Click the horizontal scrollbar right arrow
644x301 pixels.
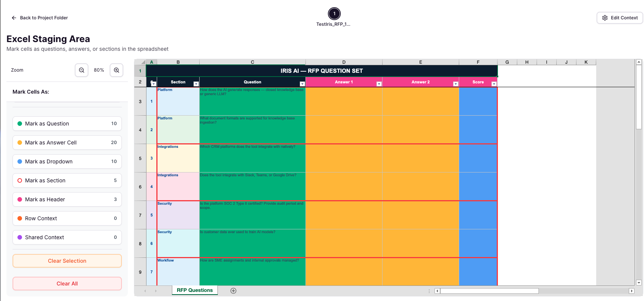pyautogui.click(x=631, y=291)
